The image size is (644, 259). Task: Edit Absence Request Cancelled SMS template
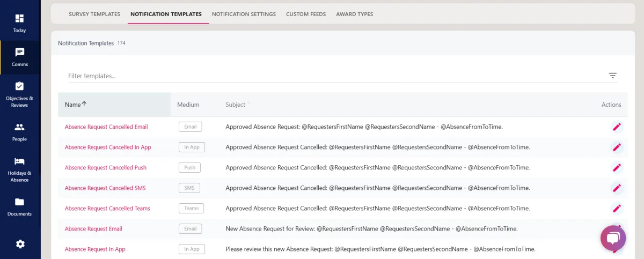(617, 188)
